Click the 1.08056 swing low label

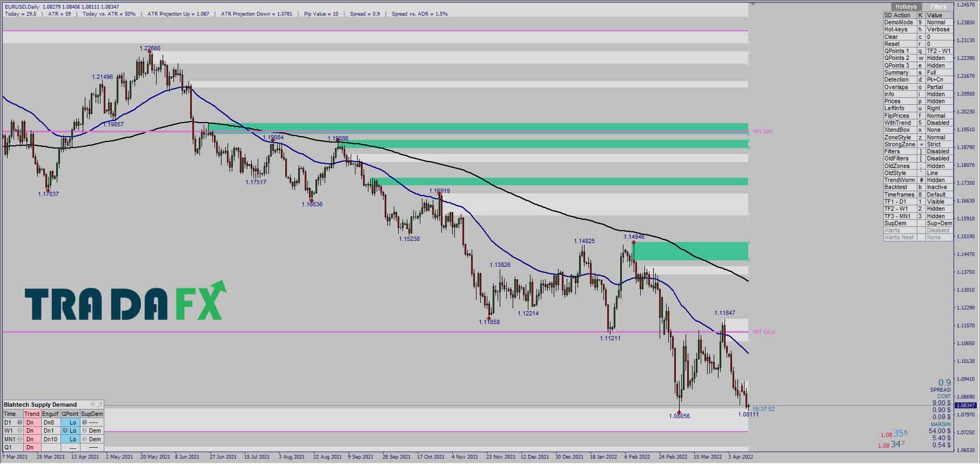(x=679, y=416)
